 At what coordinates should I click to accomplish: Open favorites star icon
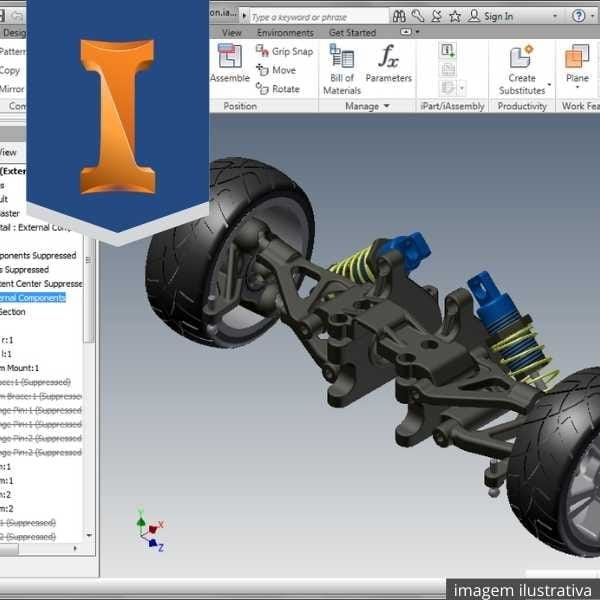click(x=455, y=16)
